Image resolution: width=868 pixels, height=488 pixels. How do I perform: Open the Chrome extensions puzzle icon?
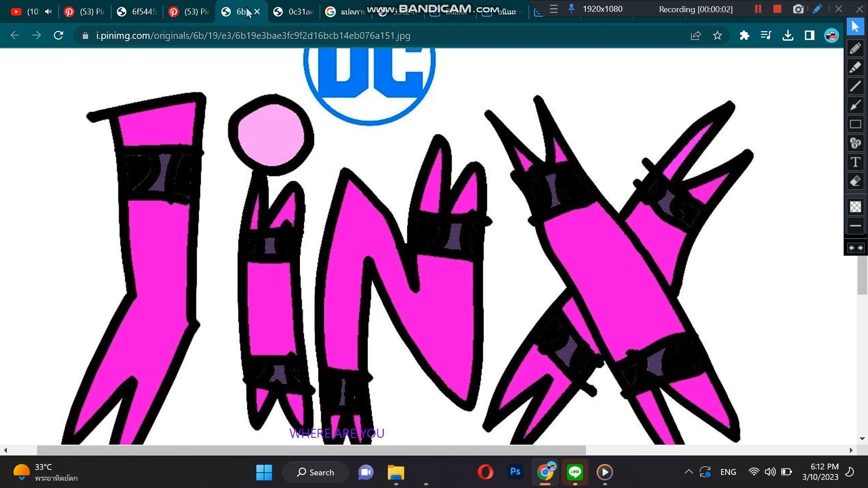744,36
